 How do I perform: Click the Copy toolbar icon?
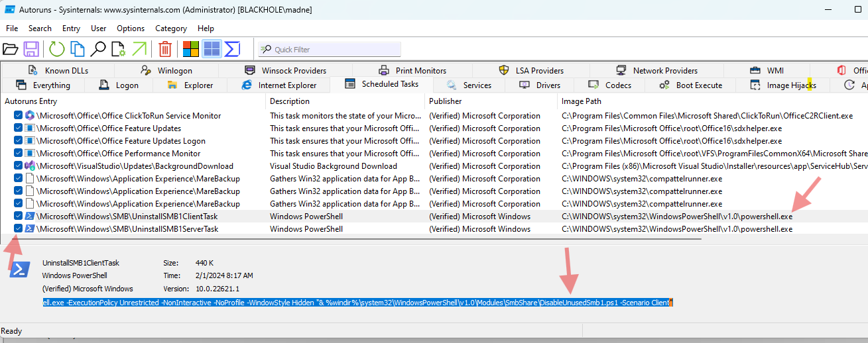[x=78, y=49]
